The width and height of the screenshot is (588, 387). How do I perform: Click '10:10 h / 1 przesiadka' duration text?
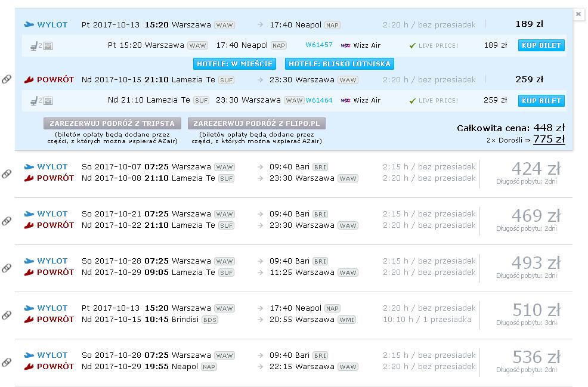[x=427, y=320]
